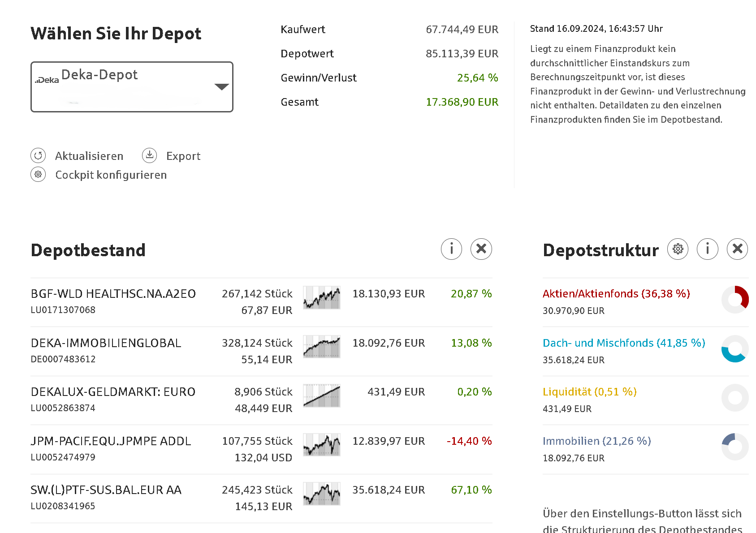
Task: Open the Deka-Depot selection dropdown
Action: pyautogui.click(x=132, y=87)
